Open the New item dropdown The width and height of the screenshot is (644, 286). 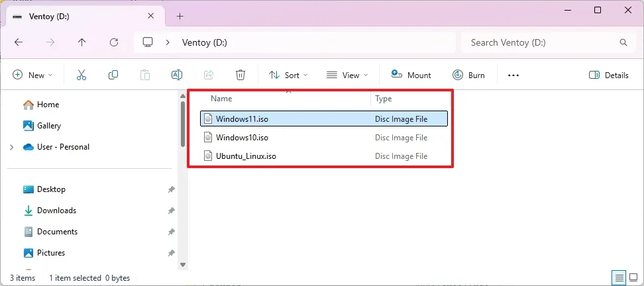pos(33,75)
